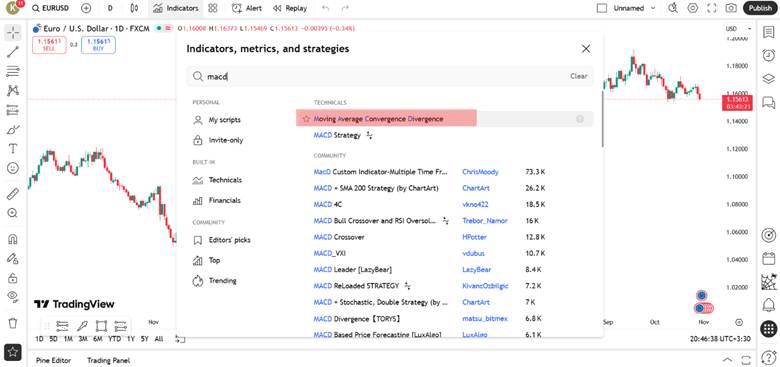
Task: Open chart settings hexagon icon
Action: pos(692,8)
